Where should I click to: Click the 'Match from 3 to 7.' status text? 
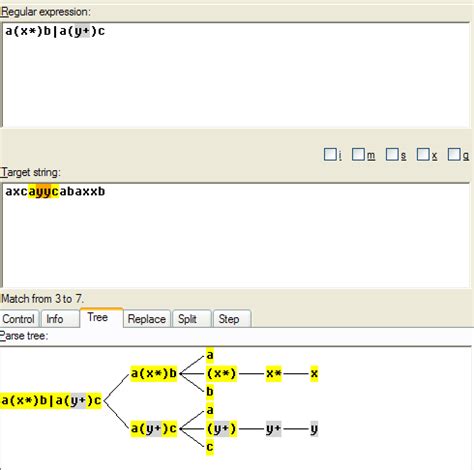[x=42, y=299]
